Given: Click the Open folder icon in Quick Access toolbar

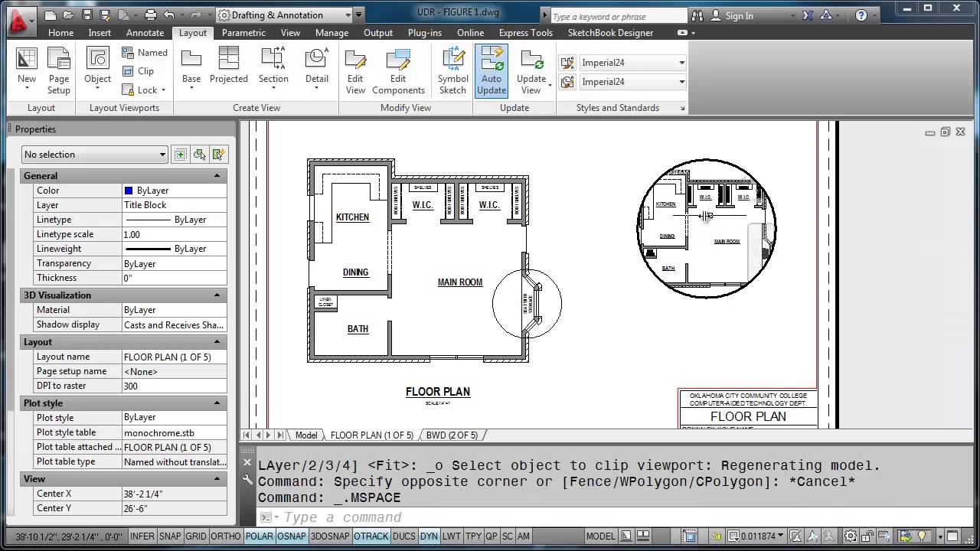Looking at the screenshot, I should [x=69, y=15].
